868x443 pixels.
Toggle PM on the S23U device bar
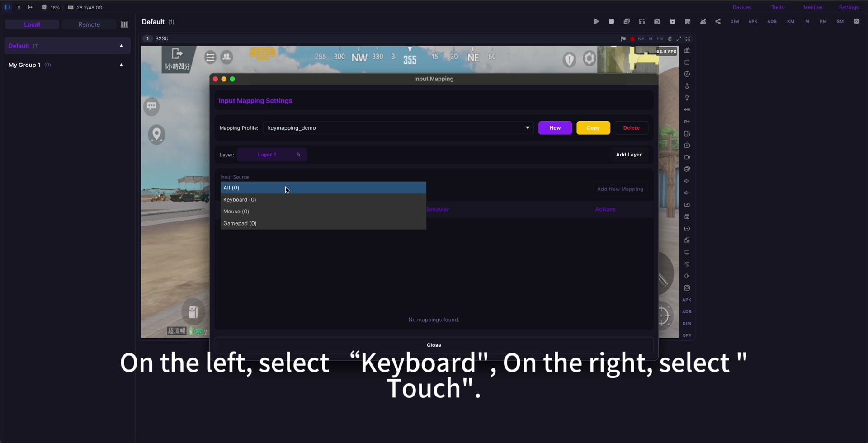pyautogui.click(x=660, y=39)
